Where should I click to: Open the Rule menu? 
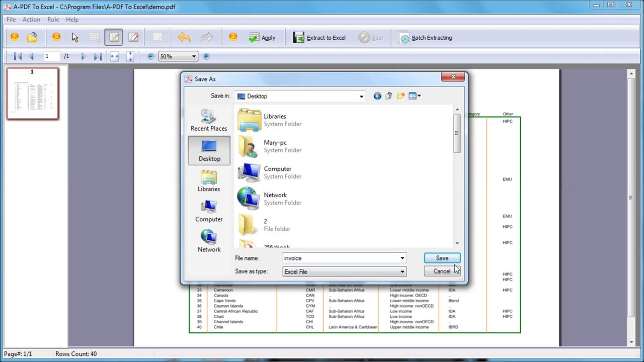click(x=53, y=20)
